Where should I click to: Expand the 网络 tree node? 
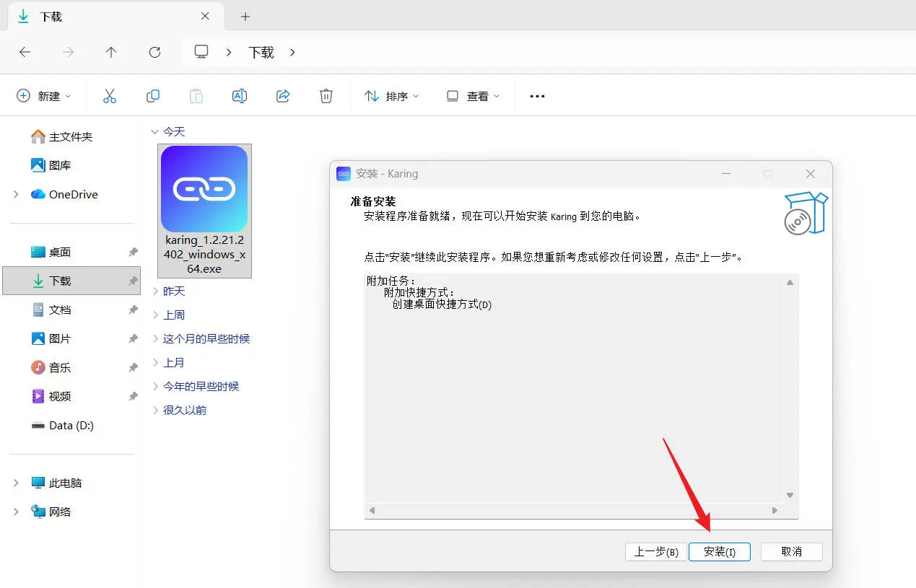(16, 512)
